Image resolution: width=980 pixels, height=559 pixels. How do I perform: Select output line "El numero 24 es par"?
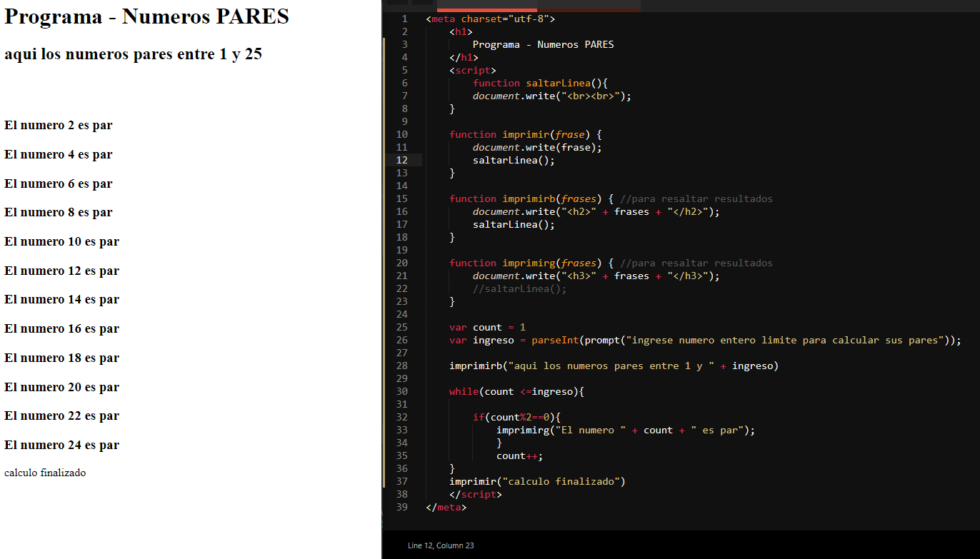click(x=61, y=445)
